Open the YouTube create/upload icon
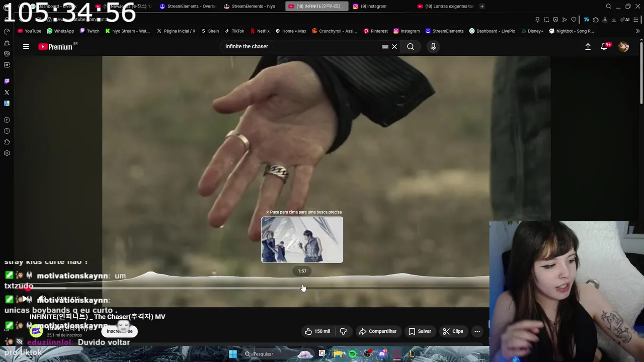The width and height of the screenshot is (644, 362). coord(588,47)
